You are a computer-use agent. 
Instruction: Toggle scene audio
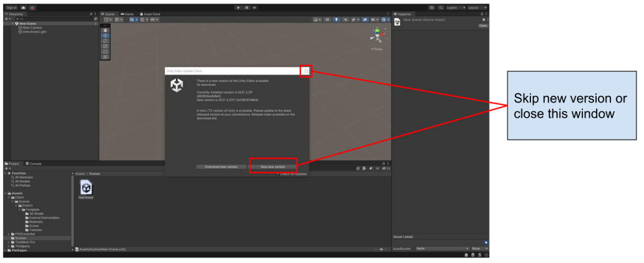point(346,19)
